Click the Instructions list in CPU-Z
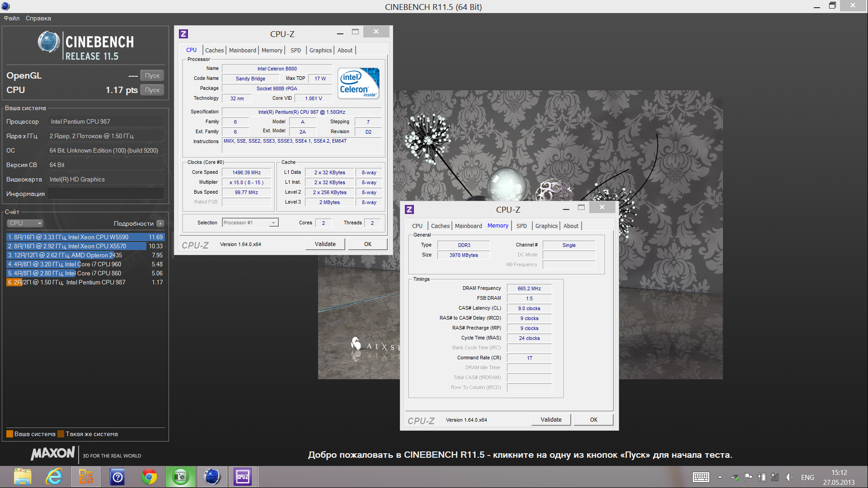This screenshot has width=868, height=488. pyautogui.click(x=302, y=146)
